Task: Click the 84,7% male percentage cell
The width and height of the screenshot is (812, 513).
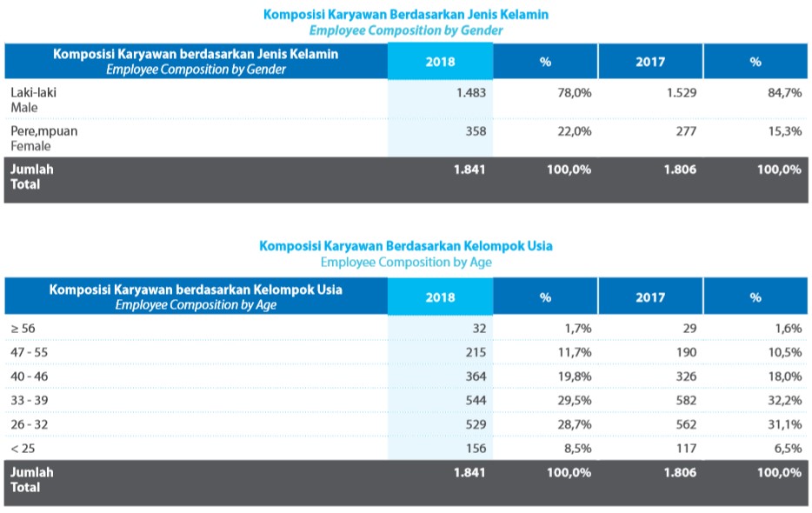Action: (783, 92)
